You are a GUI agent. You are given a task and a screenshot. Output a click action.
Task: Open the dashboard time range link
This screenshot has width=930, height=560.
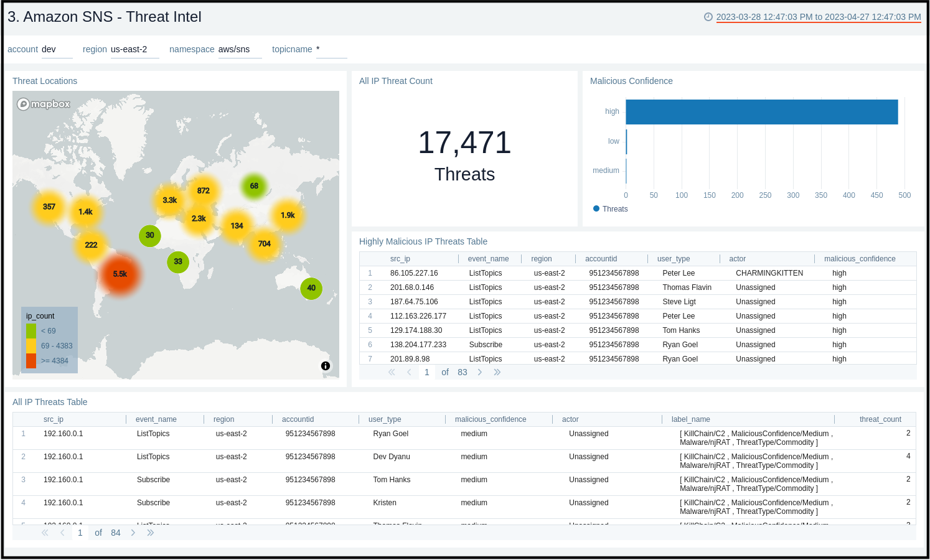click(x=818, y=17)
